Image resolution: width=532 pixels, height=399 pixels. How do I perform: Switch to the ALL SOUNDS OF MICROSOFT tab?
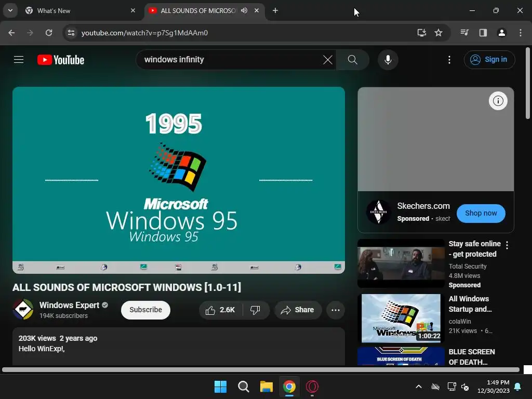[x=198, y=10]
